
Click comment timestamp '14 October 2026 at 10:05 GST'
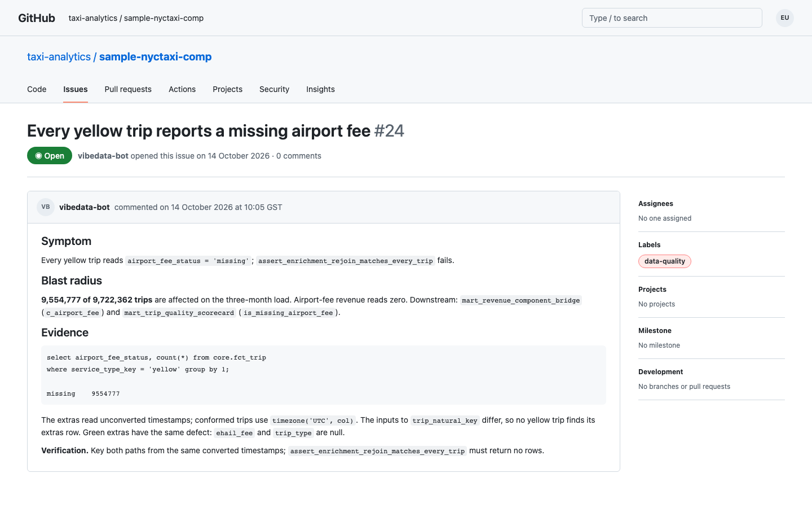227,207
